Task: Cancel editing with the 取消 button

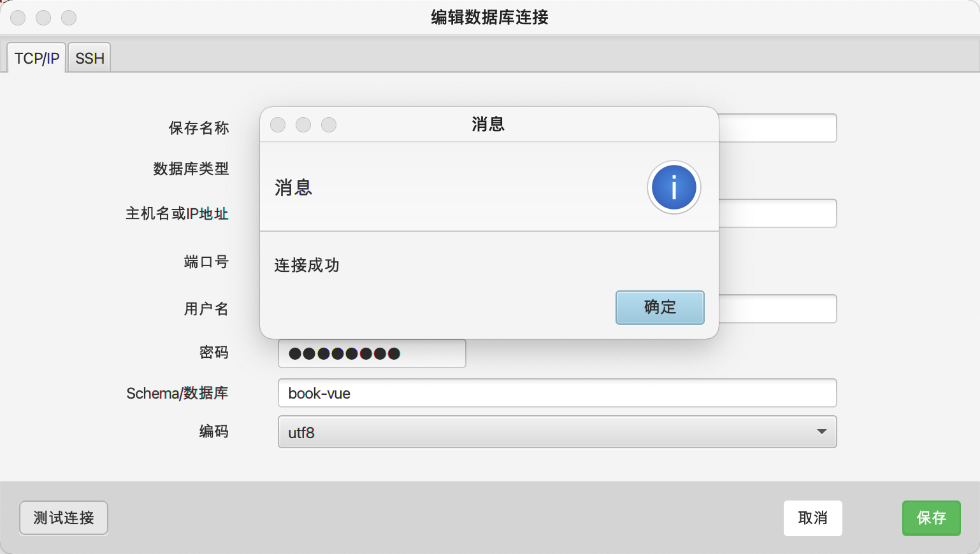Action: 812,518
